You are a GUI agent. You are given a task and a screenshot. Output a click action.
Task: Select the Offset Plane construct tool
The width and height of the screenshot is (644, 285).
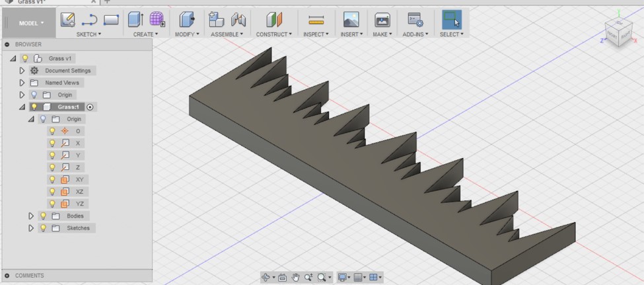coord(274,19)
